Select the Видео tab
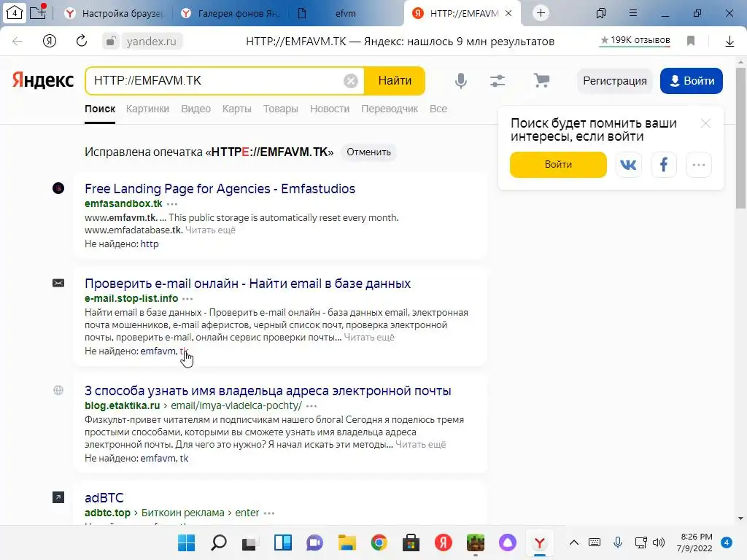The height and width of the screenshot is (560, 747). click(x=196, y=109)
